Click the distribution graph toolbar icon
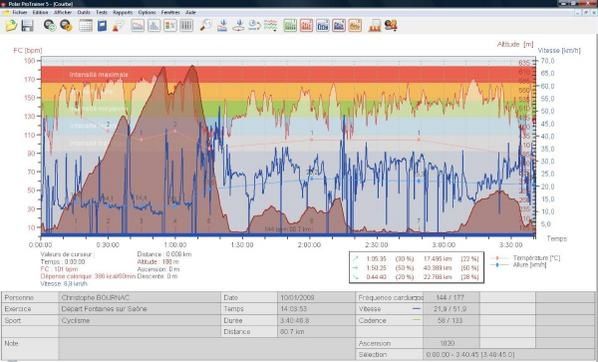This screenshot has height=362, width=598. tap(154, 26)
